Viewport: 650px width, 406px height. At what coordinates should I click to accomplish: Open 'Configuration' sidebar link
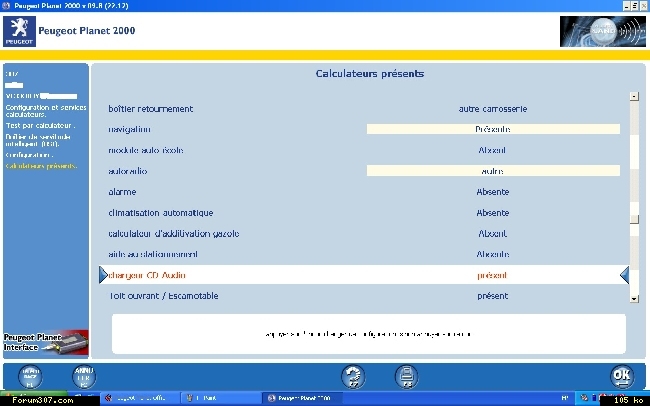coord(29,155)
